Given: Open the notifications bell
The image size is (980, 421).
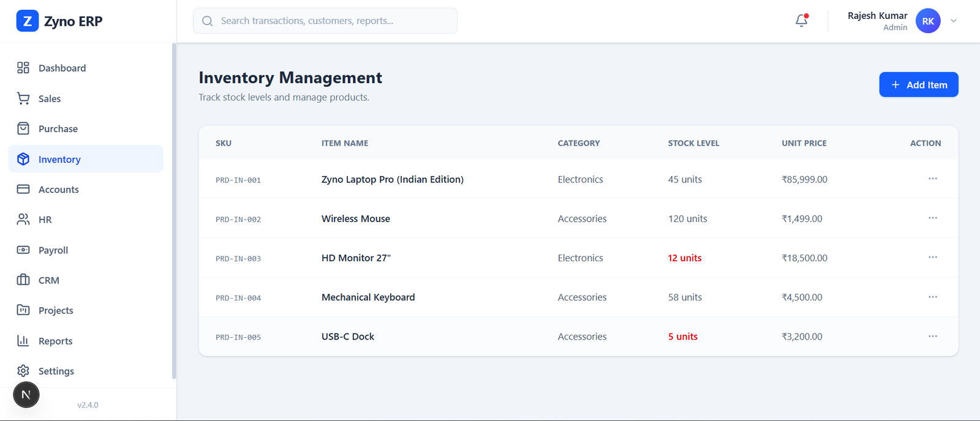Looking at the screenshot, I should (x=801, y=21).
